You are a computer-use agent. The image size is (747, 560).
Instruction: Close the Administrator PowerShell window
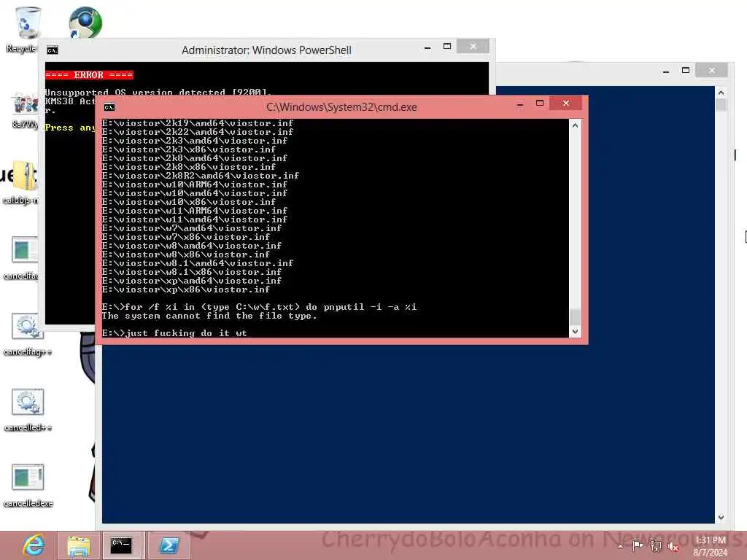point(473,46)
